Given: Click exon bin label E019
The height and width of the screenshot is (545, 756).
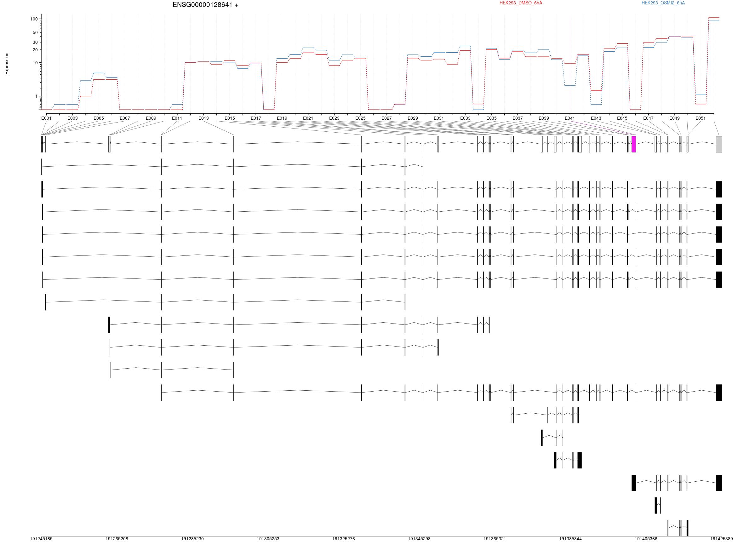Looking at the screenshot, I should tap(282, 118).
